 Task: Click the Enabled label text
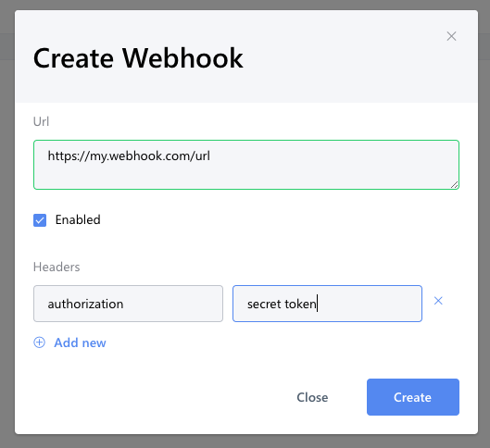(78, 219)
